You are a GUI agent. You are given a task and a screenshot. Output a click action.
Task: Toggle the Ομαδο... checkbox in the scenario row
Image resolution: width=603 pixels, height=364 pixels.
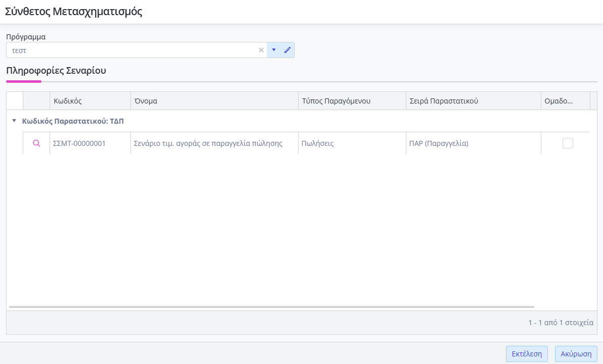(568, 143)
